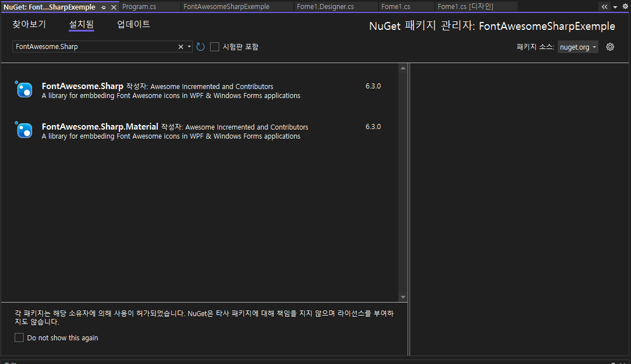
Task: Check Do not show this again
Action: [19, 338]
